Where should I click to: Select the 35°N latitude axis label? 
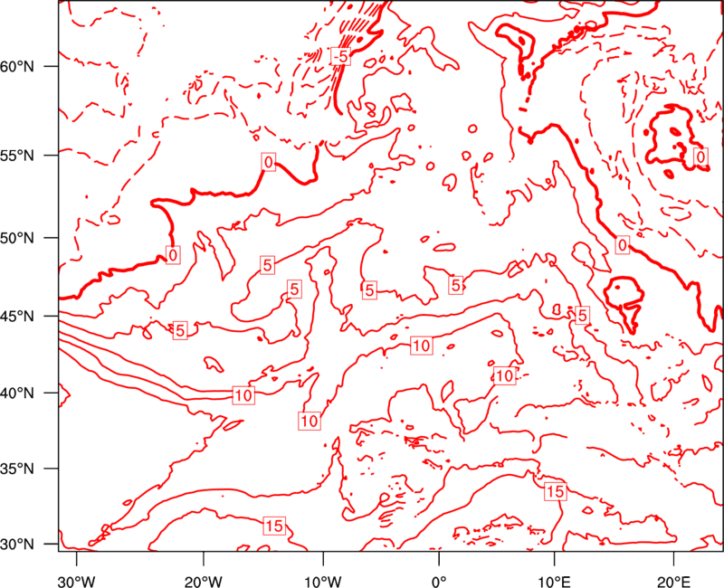click(x=17, y=469)
